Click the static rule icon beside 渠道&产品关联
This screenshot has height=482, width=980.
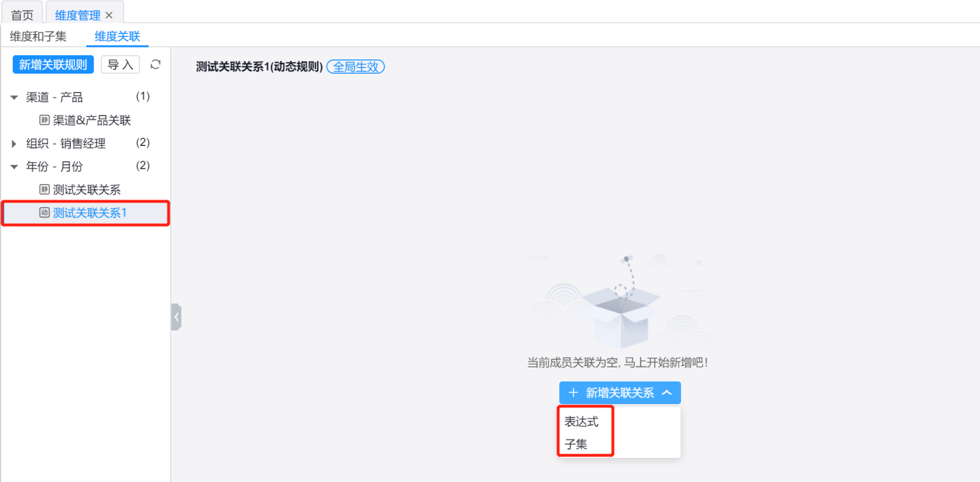pyautogui.click(x=45, y=120)
